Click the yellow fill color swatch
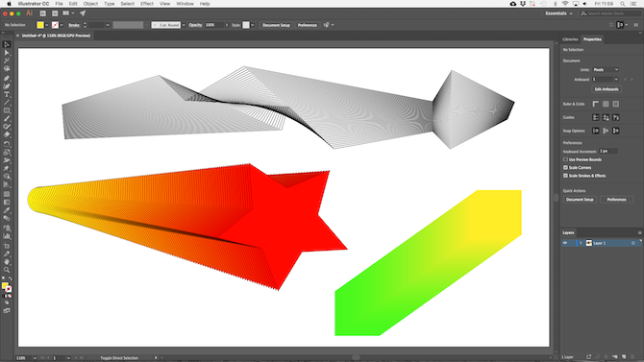 pos(40,25)
